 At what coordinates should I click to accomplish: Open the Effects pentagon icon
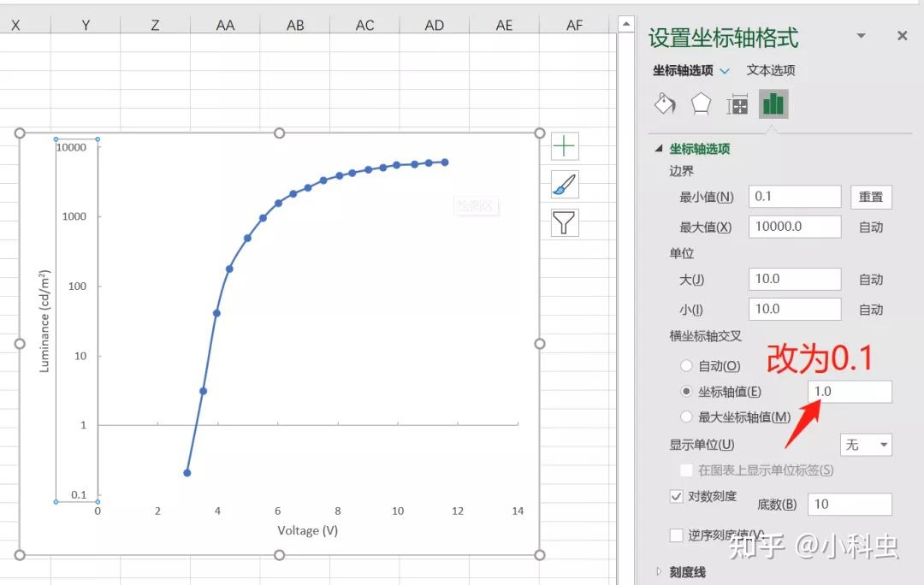click(701, 103)
